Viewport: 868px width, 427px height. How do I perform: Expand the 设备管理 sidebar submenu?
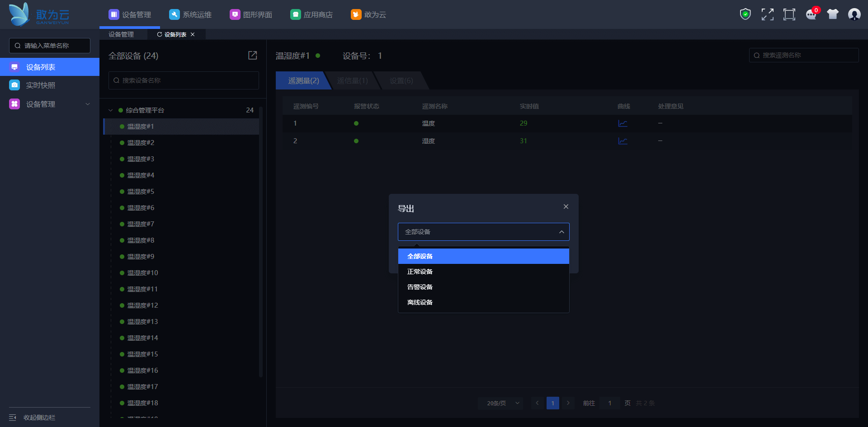coord(88,104)
